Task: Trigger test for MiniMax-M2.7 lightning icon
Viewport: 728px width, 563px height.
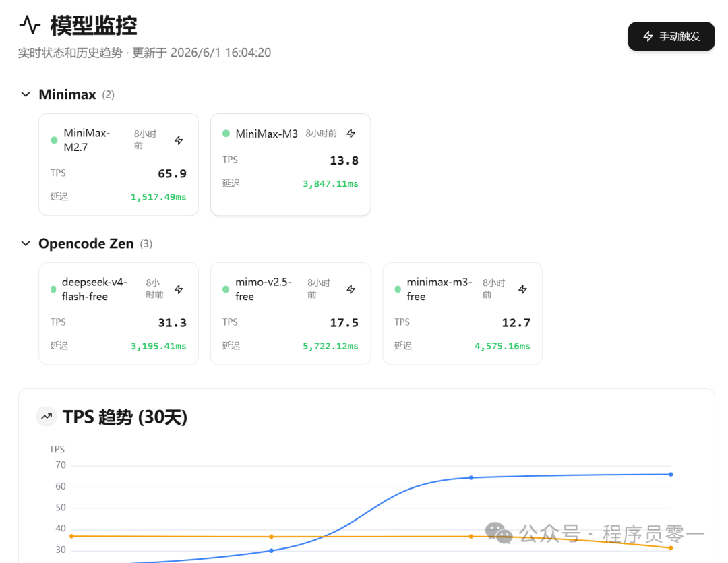Action: click(179, 140)
